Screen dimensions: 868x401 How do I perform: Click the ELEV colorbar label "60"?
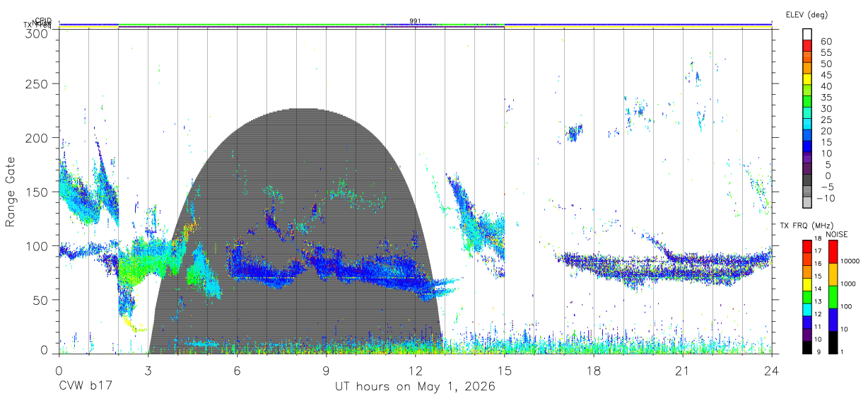coord(826,41)
